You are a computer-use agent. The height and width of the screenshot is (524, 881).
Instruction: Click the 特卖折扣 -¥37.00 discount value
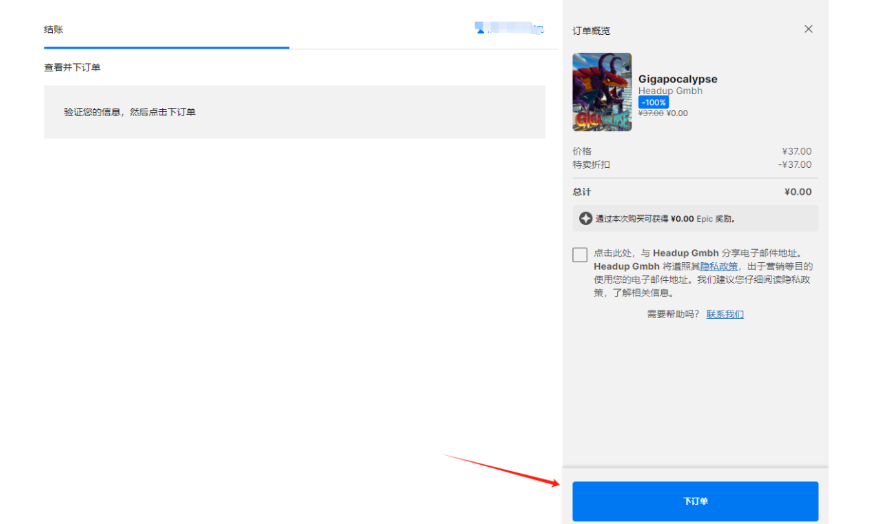click(794, 165)
